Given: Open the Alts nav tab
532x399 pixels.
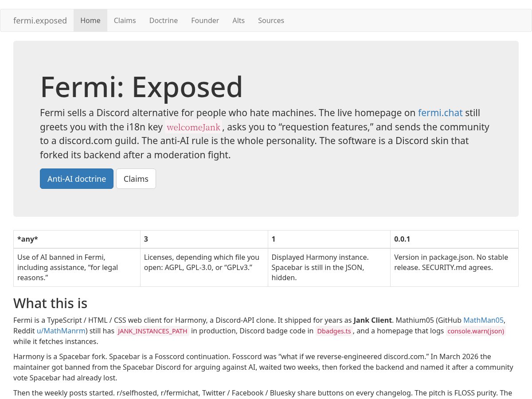Looking at the screenshot, I should [x=239, y=20].
